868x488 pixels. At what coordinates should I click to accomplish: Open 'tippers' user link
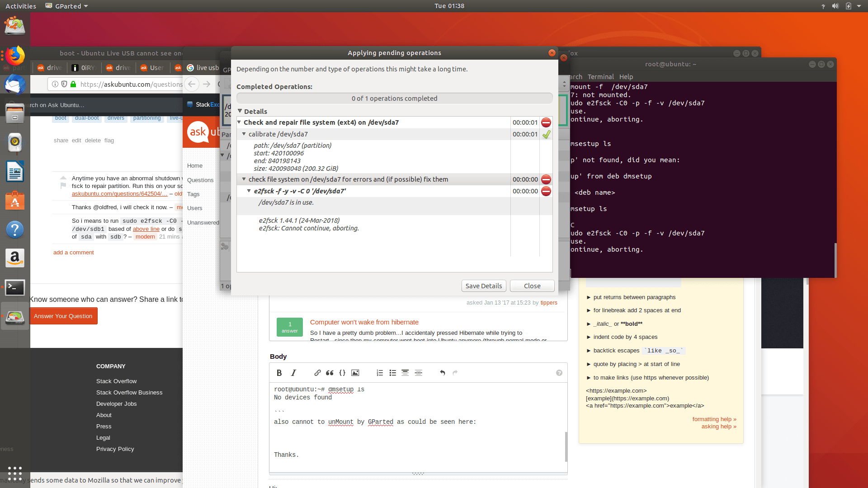pos(549,302)
